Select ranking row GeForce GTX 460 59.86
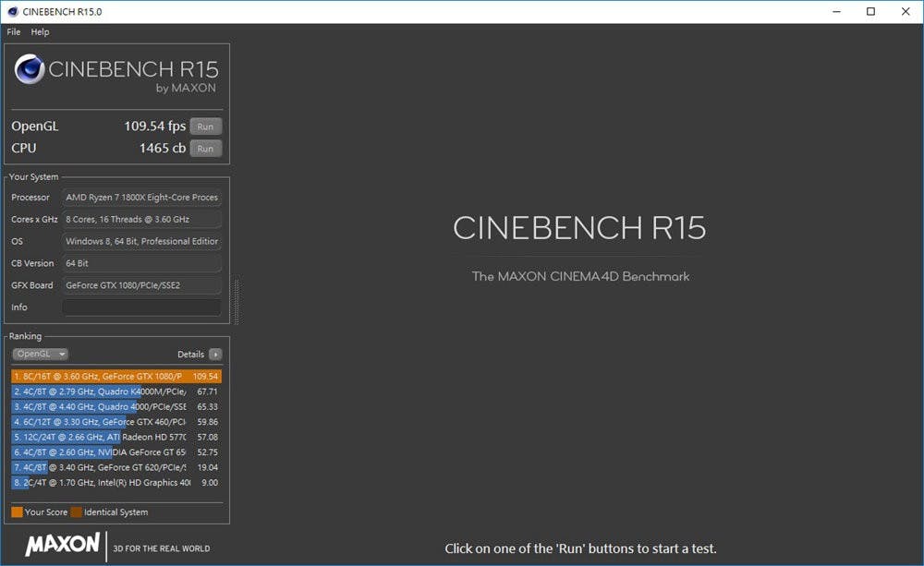Image resolution: width=924 pixels, height=566 pixels. (x=116, y=422)
